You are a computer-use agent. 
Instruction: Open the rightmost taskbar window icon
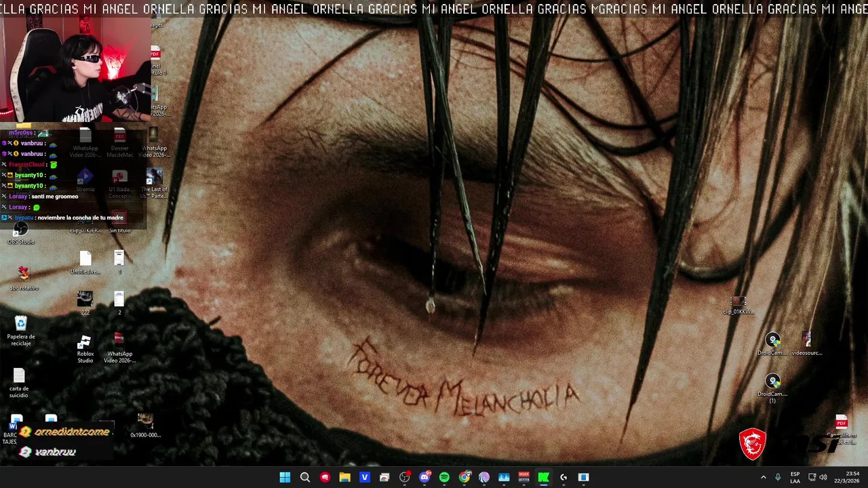coord(583,477)
